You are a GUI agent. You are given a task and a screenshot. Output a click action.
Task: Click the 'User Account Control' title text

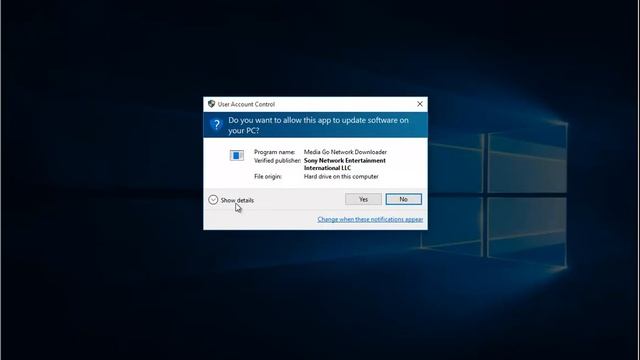click(x=246, y=104)
